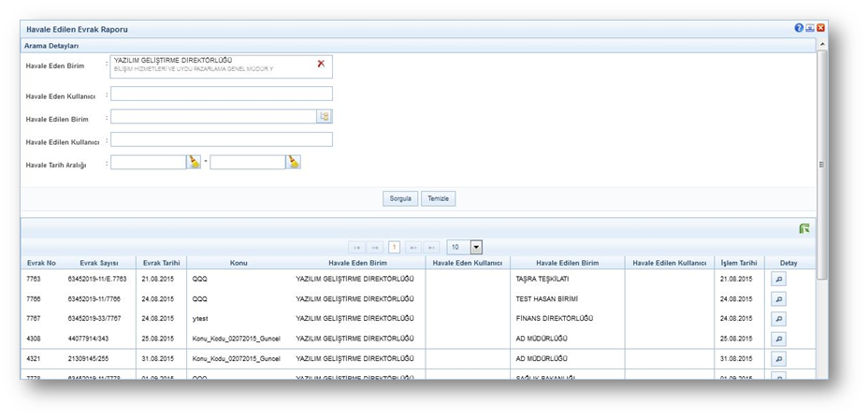Open detail for Evrak No 7763

pos(778,280)
